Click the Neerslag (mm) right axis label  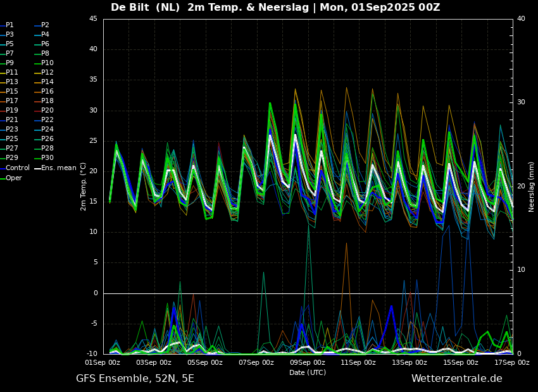[x=532, y=187]
